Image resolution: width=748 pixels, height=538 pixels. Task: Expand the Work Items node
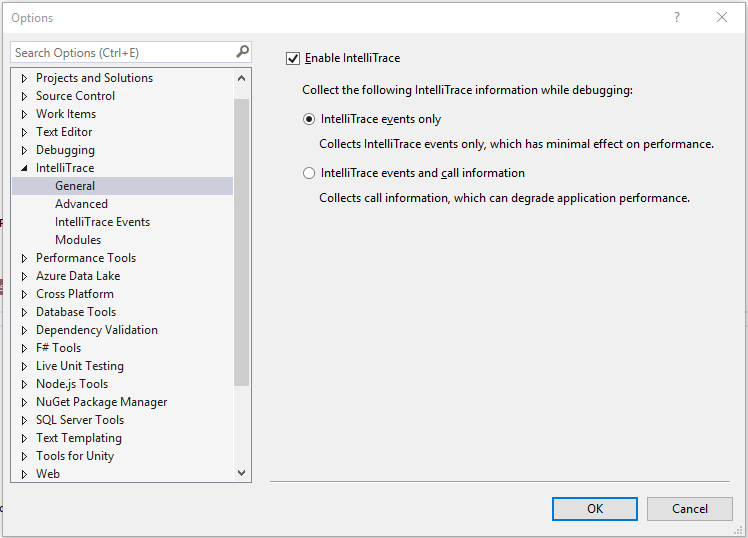(x=24, y=114)
